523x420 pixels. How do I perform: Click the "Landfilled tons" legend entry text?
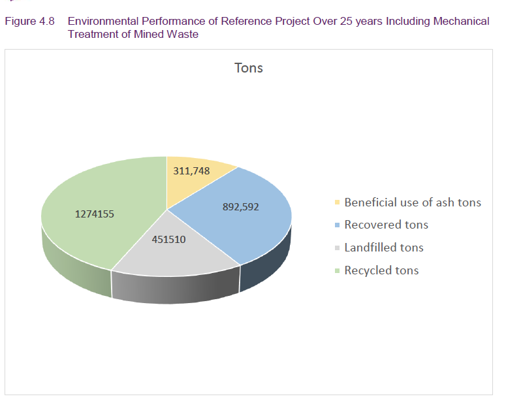pos(384,248)
